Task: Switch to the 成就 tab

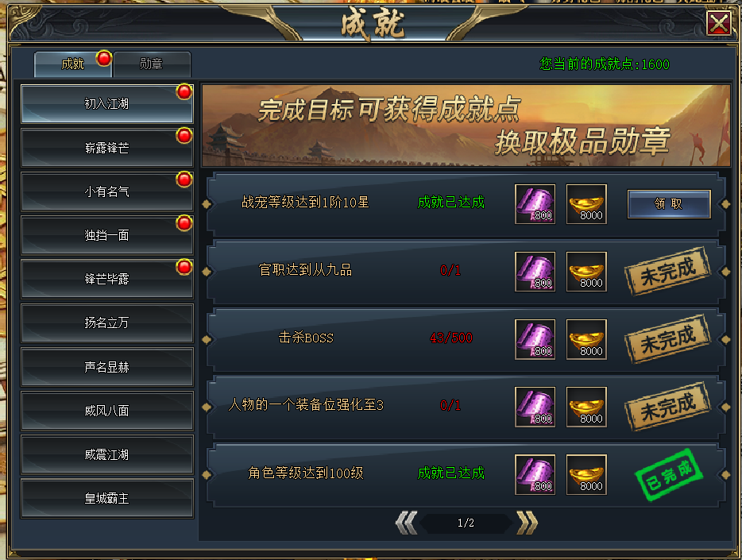Action: 73,64
